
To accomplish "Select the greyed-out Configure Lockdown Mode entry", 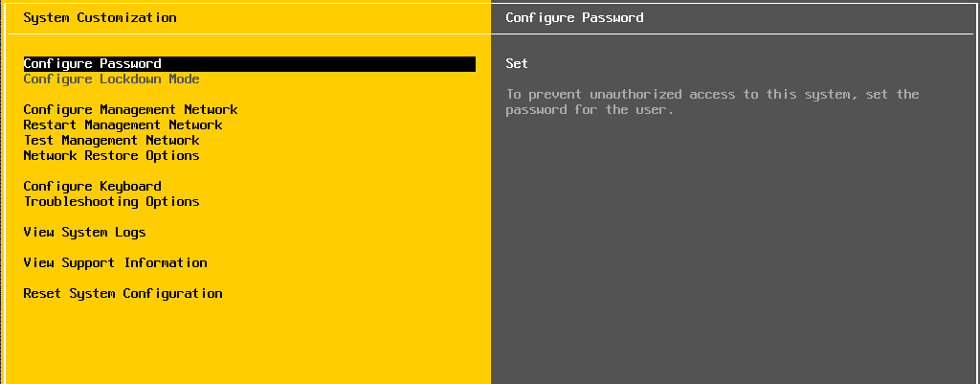I will pos(111,79).
